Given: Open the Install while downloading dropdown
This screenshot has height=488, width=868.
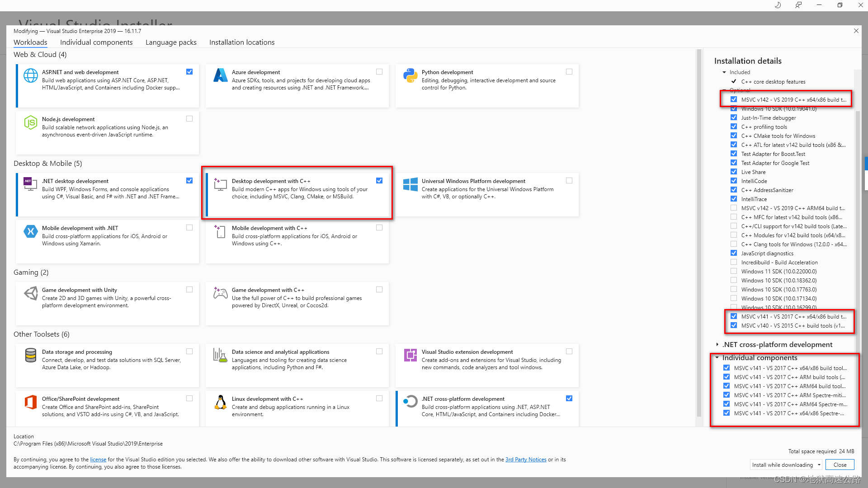Looking at the screenshot, I should 786,465.
